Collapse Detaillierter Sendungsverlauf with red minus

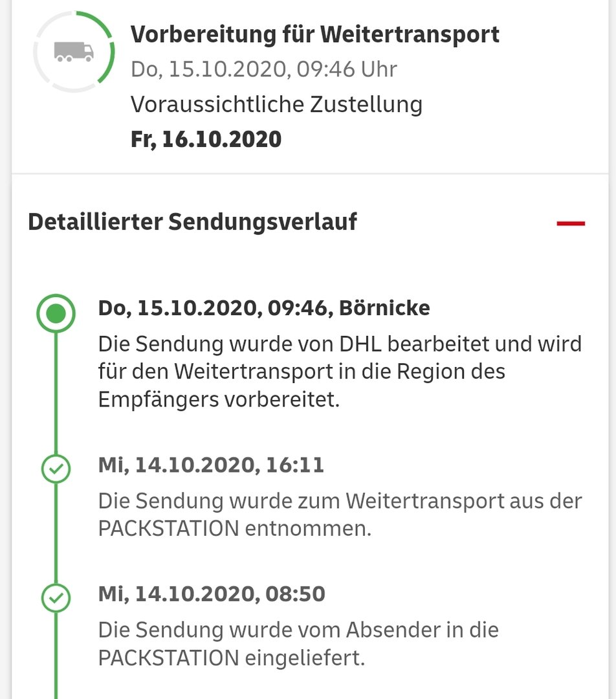[x=571, y=223]
